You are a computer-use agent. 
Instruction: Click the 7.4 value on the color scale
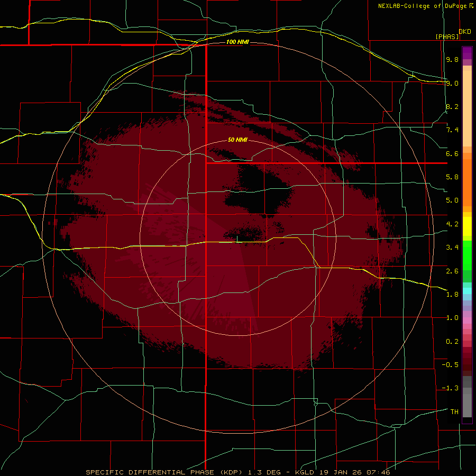coord(452,130)
